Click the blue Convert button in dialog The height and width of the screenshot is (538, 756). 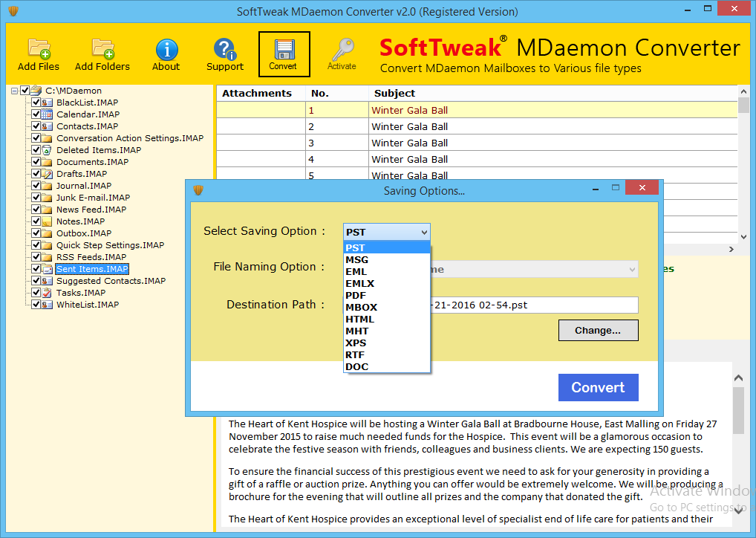tap(598, 387)
